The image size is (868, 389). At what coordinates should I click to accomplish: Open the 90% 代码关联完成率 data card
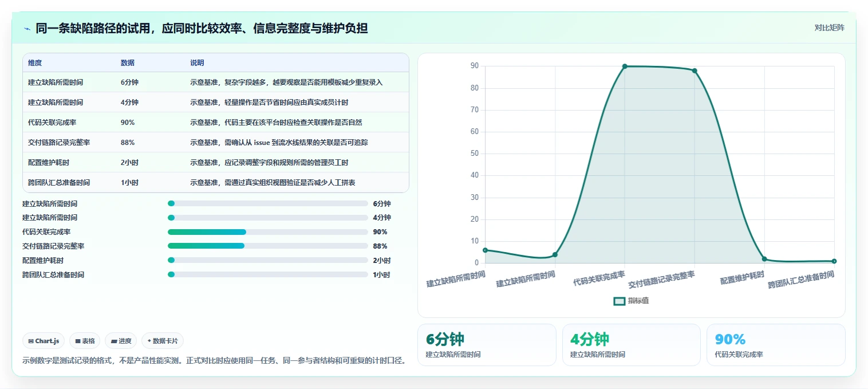[776, 345]
